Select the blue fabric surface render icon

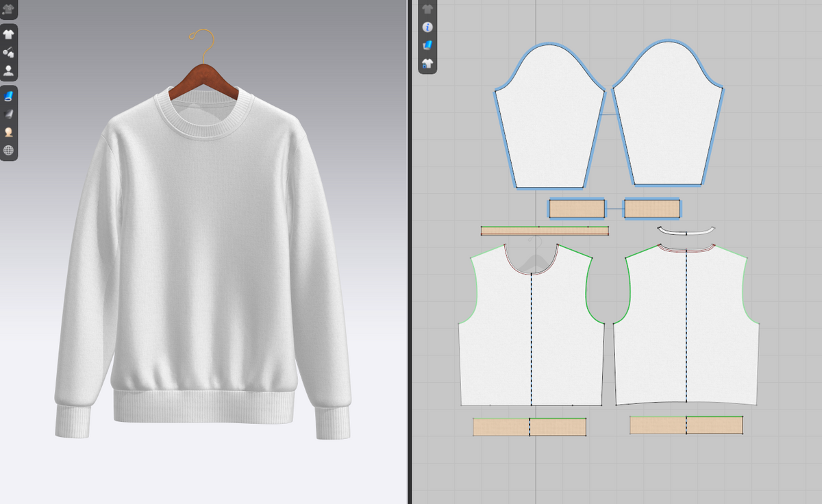tap(9, 97)
